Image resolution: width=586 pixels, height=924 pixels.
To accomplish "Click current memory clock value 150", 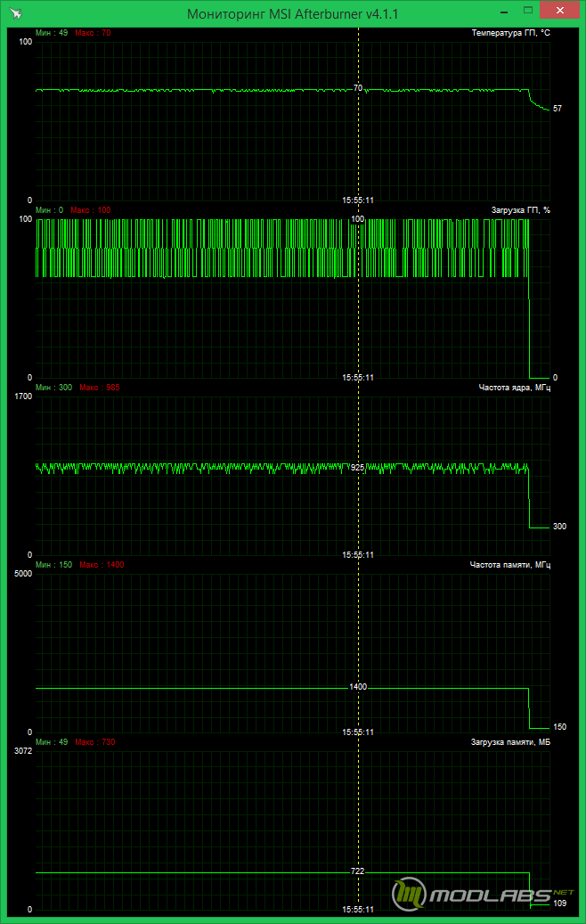I will (x=559, y=727).
